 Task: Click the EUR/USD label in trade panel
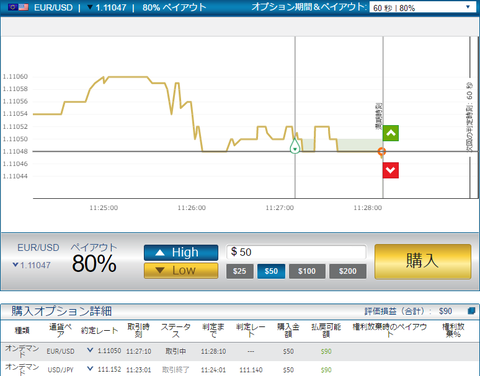tap(38, 248)
